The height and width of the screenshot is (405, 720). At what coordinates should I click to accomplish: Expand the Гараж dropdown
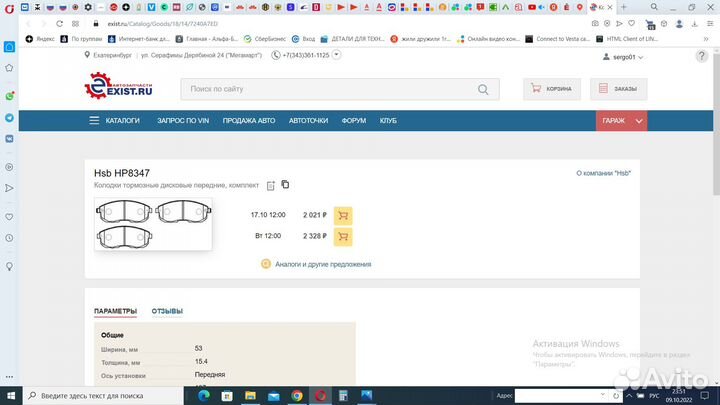coord(621,120)
